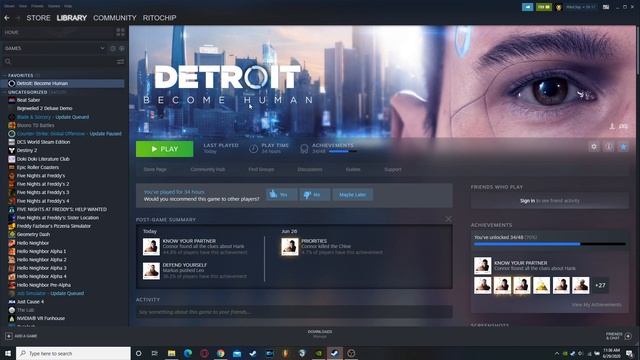Viewport: 640px width, 360px height.
Task: Open Priorities achievement thumbnail
Action: coord(290,247)
